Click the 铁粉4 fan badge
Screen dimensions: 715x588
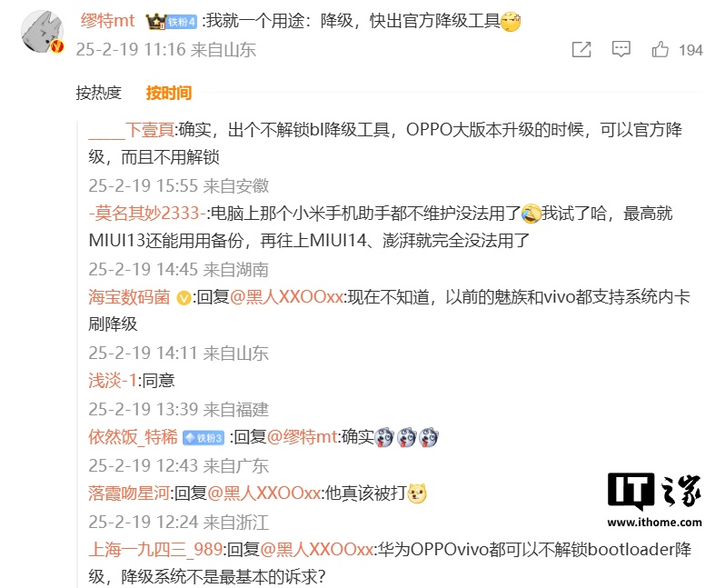pyautogui.click(x=182, y=22)
